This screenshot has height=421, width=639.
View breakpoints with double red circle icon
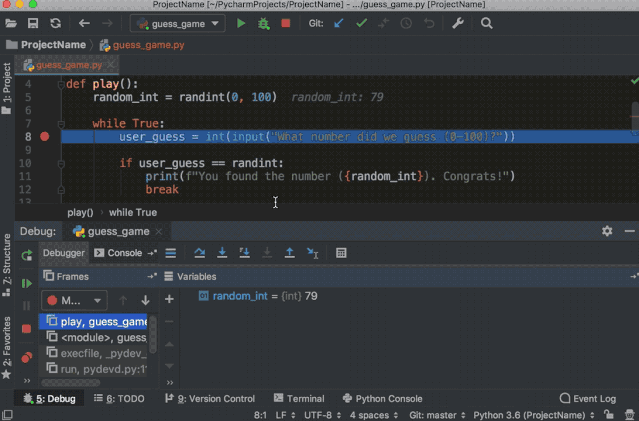27,357
